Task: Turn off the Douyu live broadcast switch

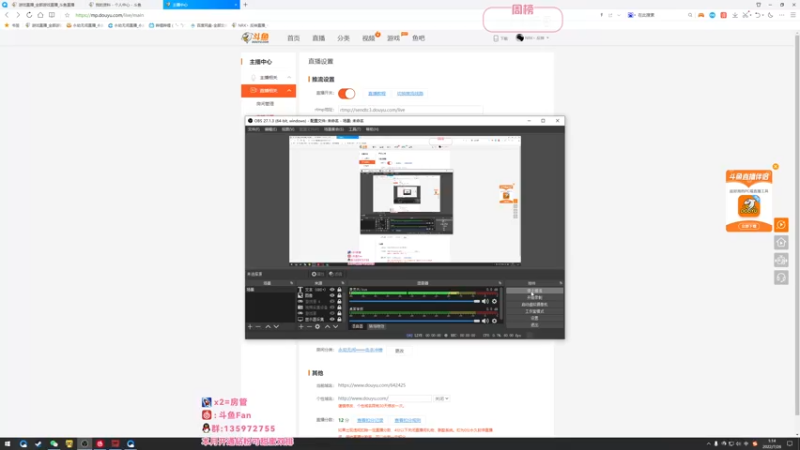Action: coord(346,93)
